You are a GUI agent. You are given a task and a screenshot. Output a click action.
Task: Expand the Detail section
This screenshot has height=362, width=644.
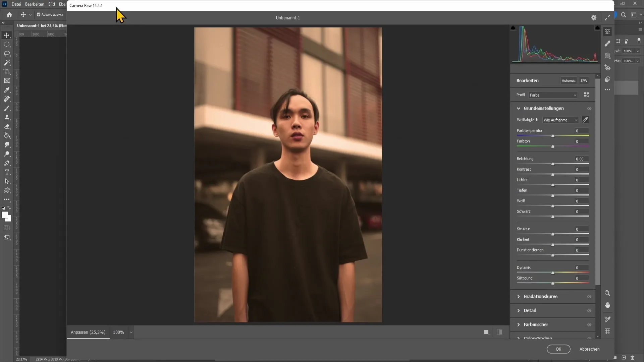click(519, 311)
